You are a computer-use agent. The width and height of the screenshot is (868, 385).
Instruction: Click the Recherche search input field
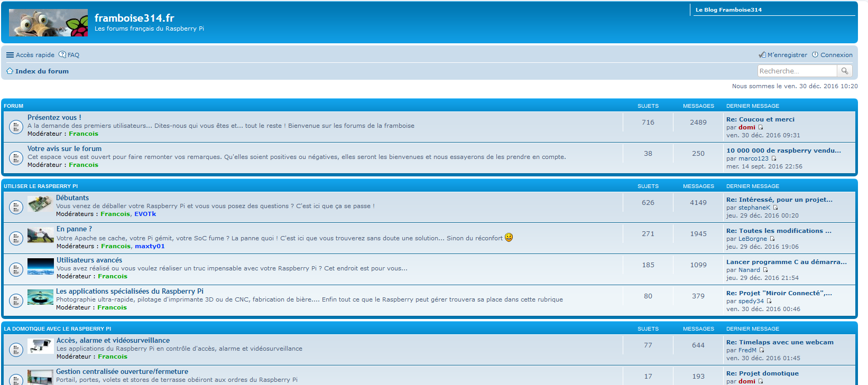[797, 71]
